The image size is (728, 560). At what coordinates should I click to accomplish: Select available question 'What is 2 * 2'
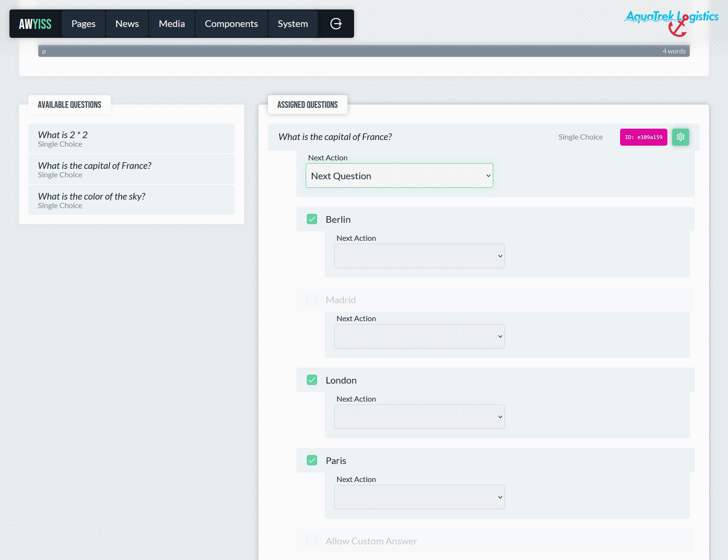[131, 139]
